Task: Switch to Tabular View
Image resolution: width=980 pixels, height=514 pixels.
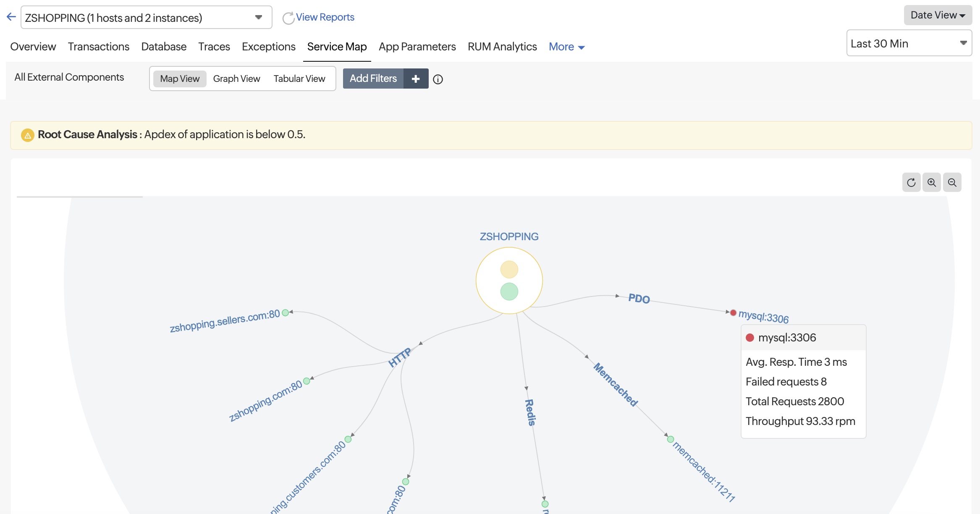Action: coord(299,79)
